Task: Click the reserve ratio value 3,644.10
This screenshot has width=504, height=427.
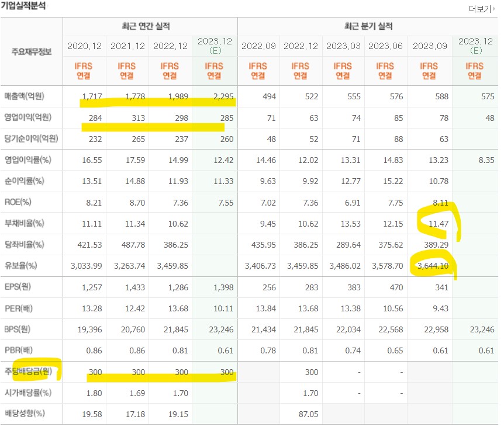Action: coord(433,266)
